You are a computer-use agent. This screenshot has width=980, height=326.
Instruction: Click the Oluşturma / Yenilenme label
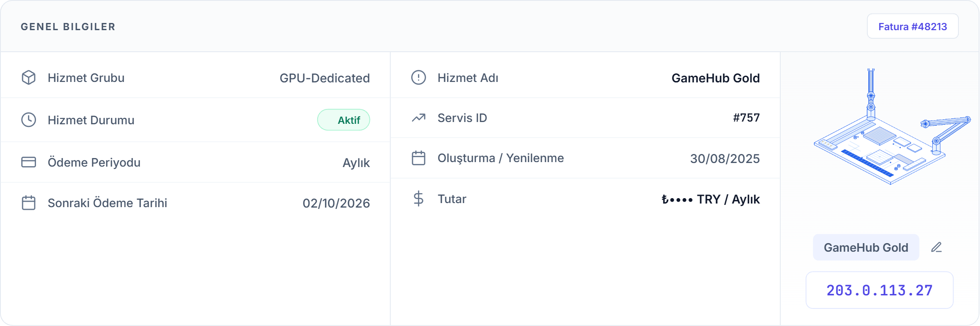[x=500, y=158]
